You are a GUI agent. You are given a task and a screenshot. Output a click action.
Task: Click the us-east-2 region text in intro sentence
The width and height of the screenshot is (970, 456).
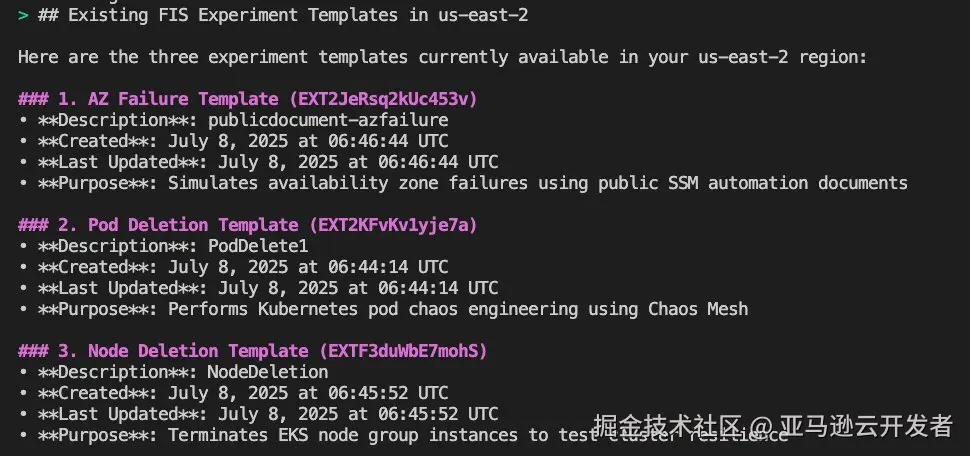coord(744,58)
